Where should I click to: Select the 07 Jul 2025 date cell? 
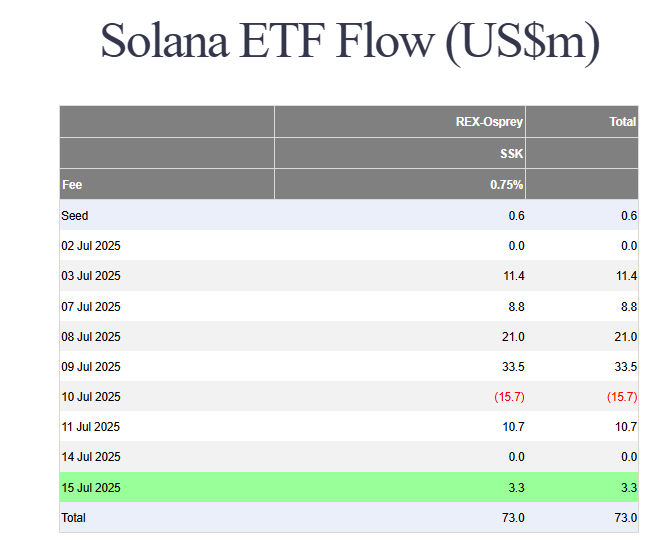click(x=91, y=307)
